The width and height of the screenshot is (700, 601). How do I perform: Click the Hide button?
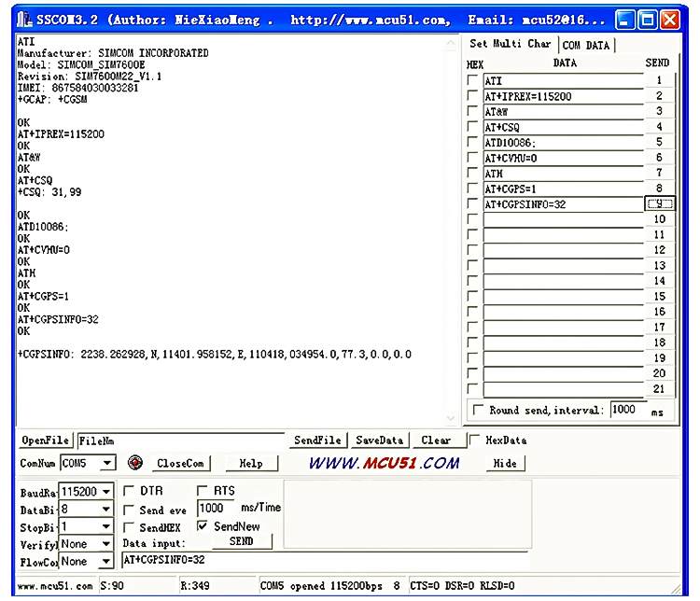pos(505,463)
